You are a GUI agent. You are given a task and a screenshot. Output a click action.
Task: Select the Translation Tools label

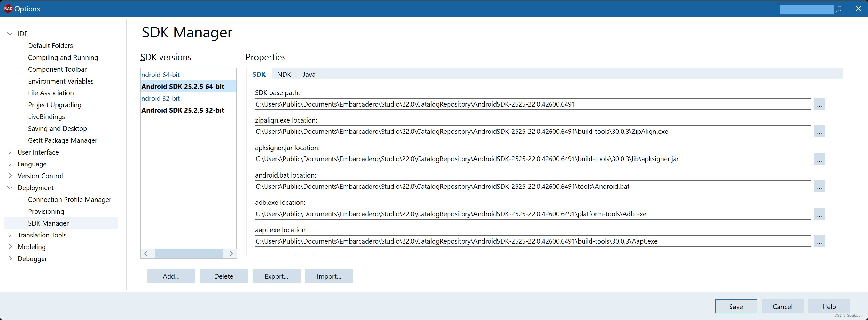[x=42, y=235]
